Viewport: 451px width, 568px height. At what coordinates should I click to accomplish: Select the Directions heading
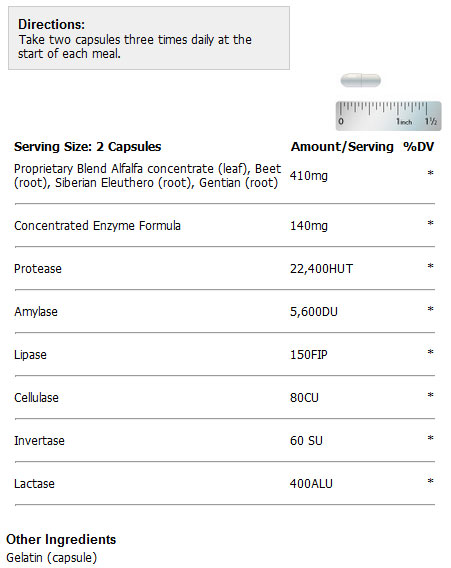tap(51, 24)
